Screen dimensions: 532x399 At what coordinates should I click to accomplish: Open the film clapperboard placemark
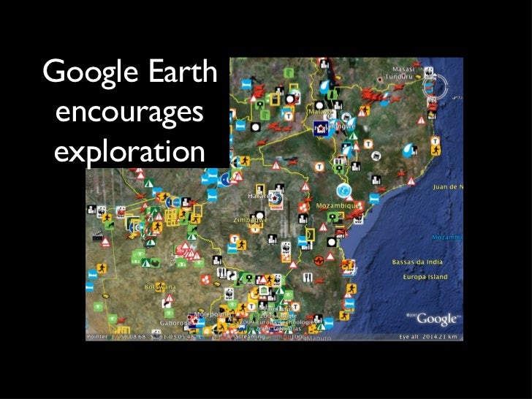[98, 236]
